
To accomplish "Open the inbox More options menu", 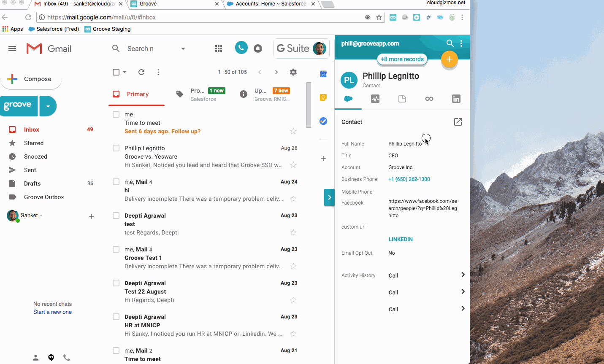I will tap(158, 72).
